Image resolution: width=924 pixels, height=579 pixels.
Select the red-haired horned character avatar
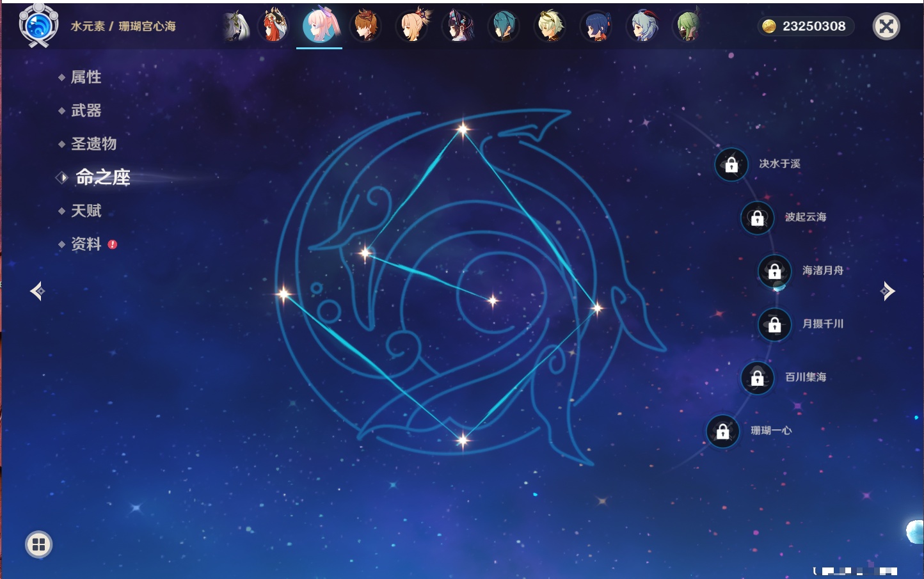tap(273, 26)
